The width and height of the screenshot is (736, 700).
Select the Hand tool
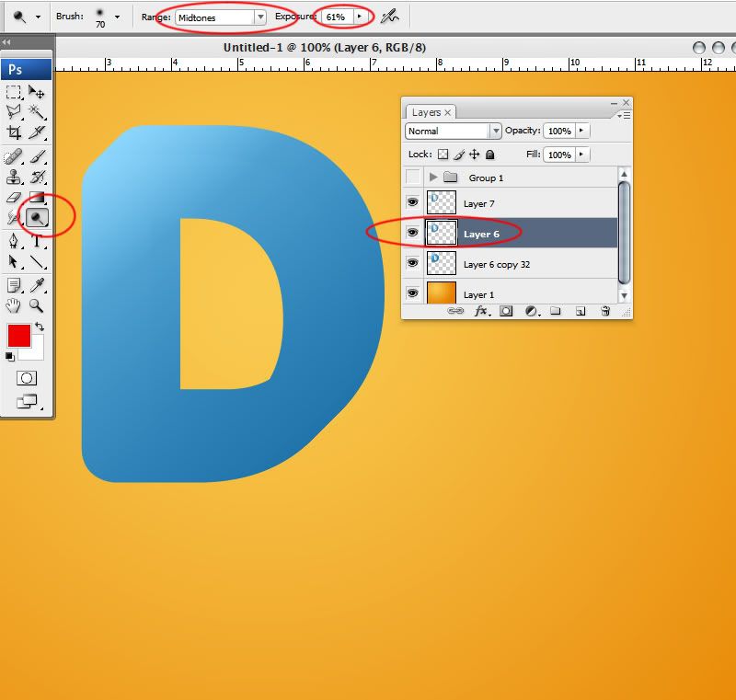[x=14, y=305]
